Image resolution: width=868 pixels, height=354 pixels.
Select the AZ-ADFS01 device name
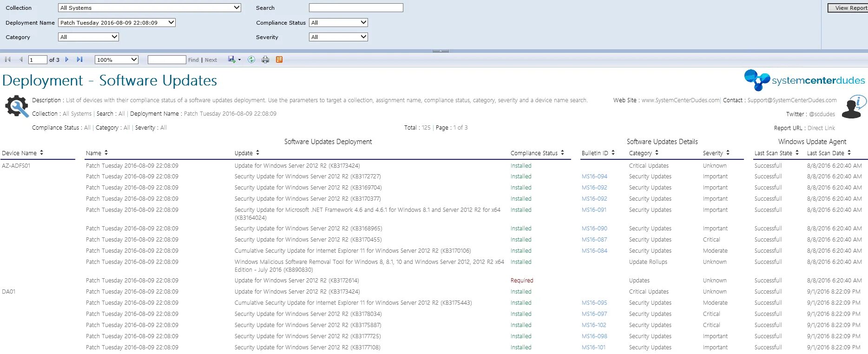[x=16, y=166]
